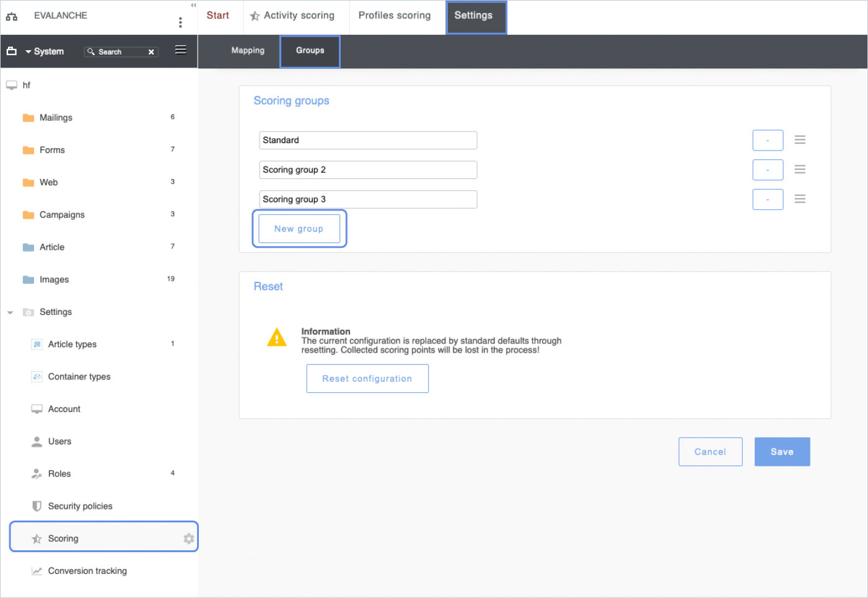Switch to the Activity scoring tab
This screenshot has height=598, width=868.
click(292, 15)
